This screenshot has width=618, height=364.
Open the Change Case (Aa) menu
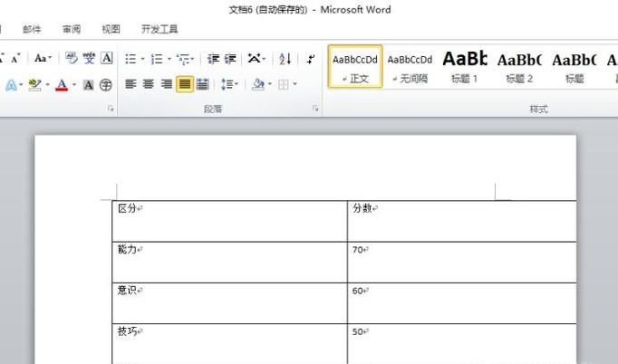(x=43, y=59)
